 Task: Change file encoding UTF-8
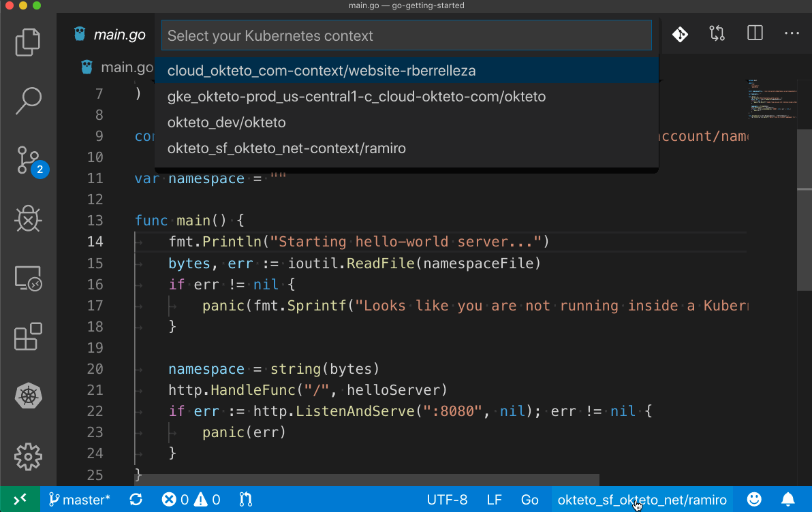point(447,500)
